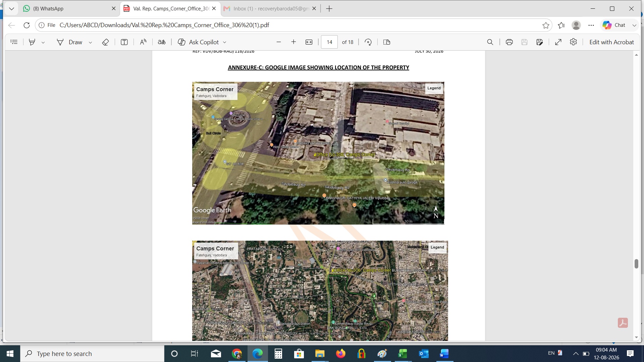Enter full screen PDF view
Viewport: 644px width, 362px height.
click(x=558, y=42)
